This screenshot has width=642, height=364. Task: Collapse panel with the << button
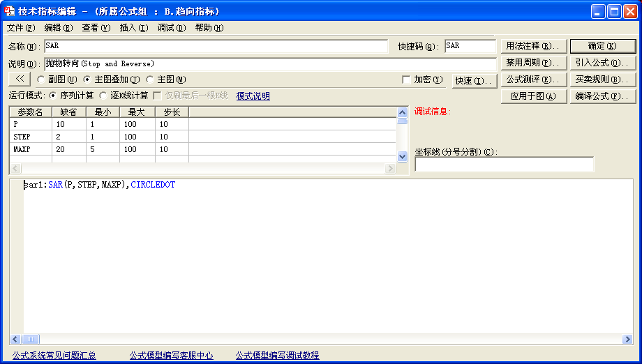click(20, 79)
